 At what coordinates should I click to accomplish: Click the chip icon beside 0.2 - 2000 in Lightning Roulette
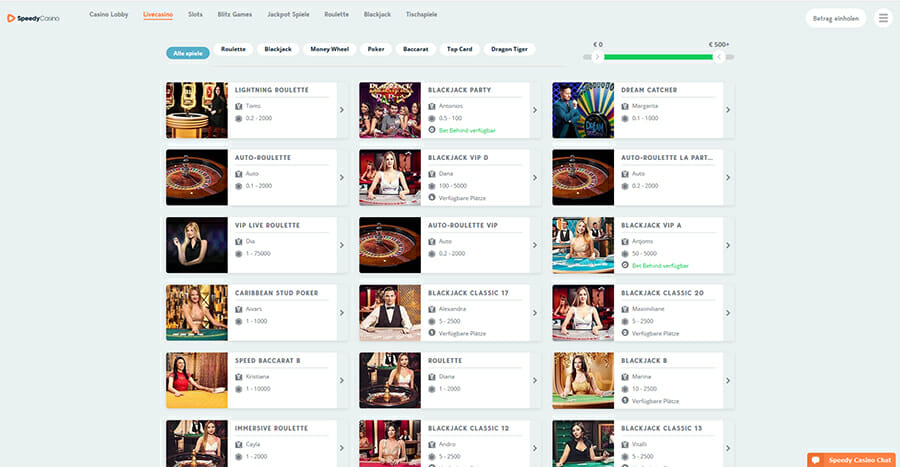[x=239, y=118]
